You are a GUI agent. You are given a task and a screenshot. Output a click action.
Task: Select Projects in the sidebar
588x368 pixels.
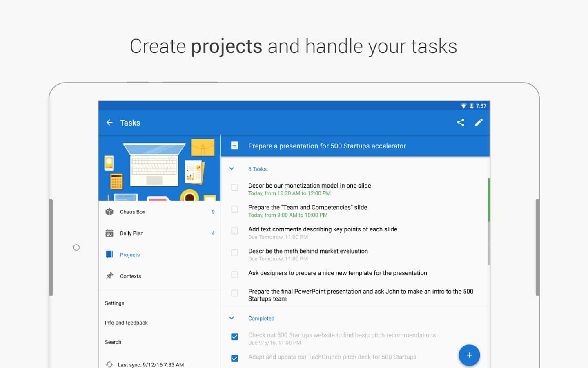pyautogui.click(x=130, y=255)
